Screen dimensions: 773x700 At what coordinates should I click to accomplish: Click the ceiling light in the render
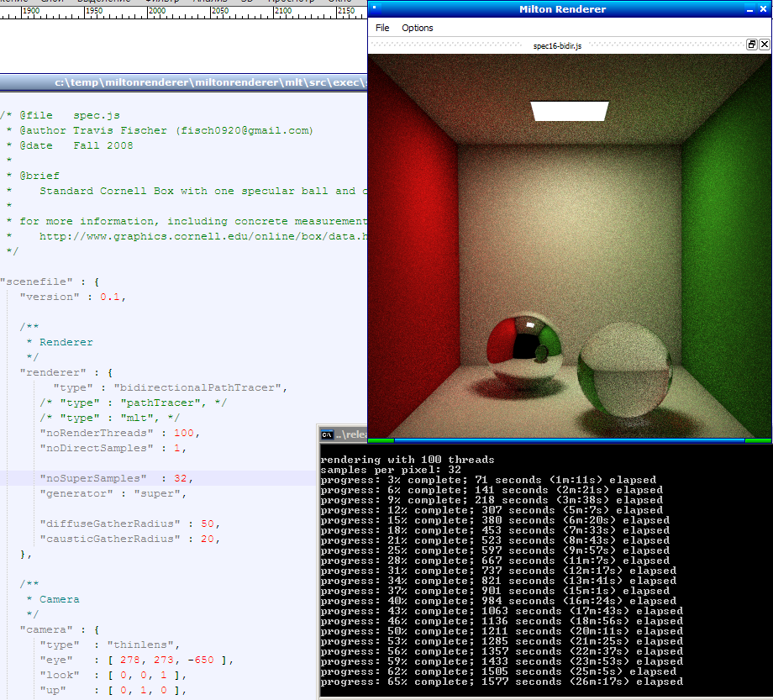[x=570, y=111]
